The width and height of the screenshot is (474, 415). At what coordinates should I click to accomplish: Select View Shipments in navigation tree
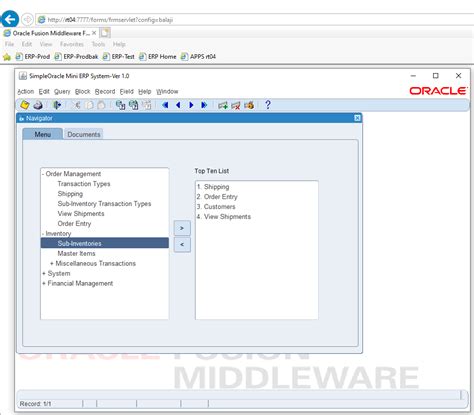[x=81, y=214]
